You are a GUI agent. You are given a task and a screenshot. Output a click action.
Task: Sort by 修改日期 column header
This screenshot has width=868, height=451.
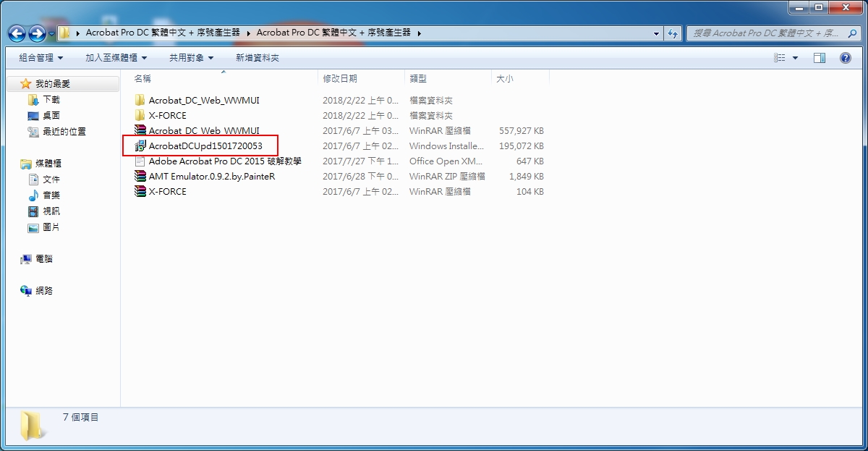coord(340,78)
